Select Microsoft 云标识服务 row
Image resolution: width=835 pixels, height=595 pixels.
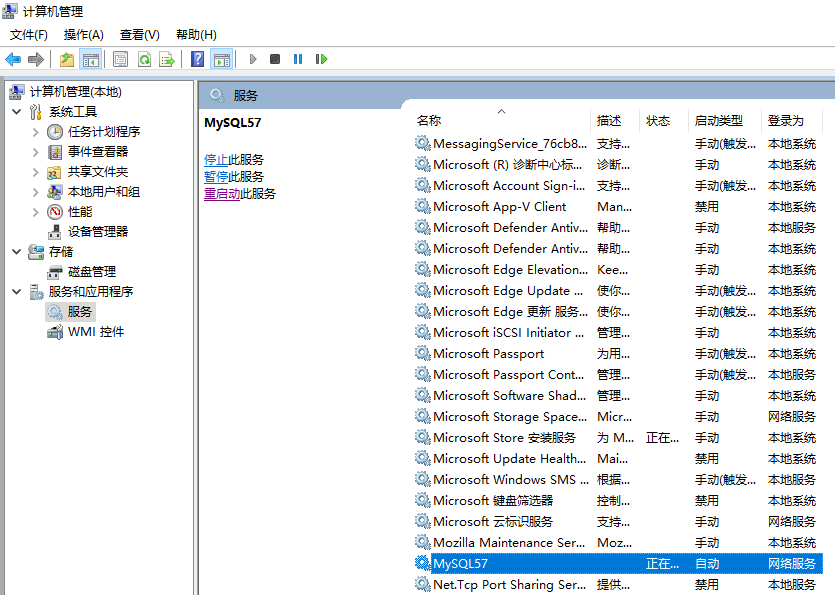click(x=618, y=521)
